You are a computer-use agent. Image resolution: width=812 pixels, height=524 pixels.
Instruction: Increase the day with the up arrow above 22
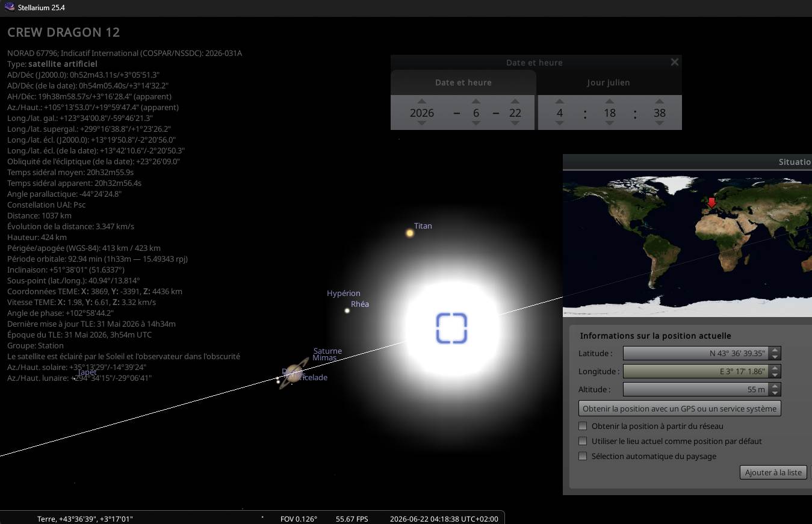pos(515,101)
